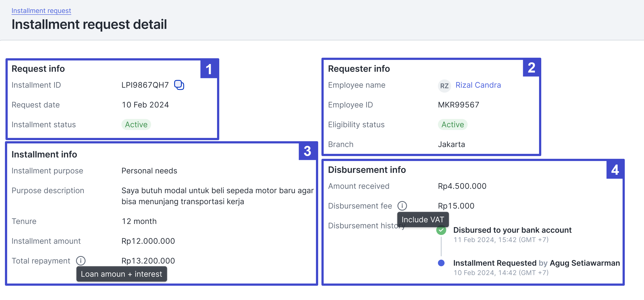Open Rizal Candra employee profile link
The image size is (644, 300).
478,85
